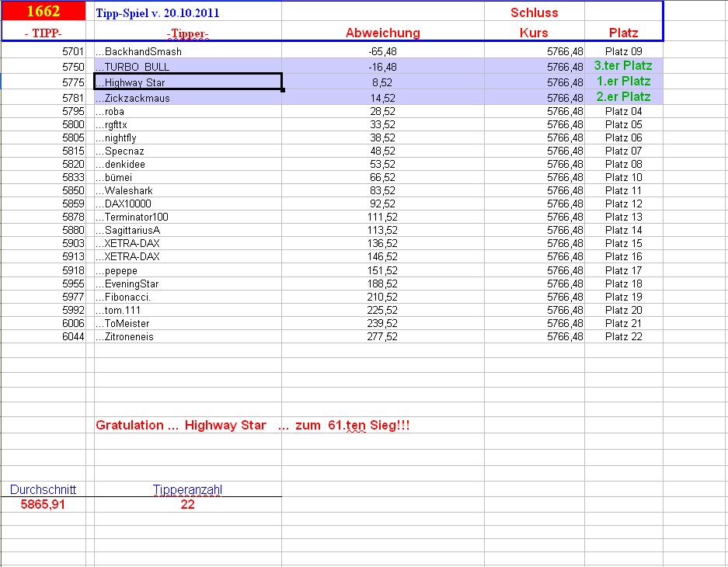
Task: Click the 'Platz' column header
Action: (624, 33)
